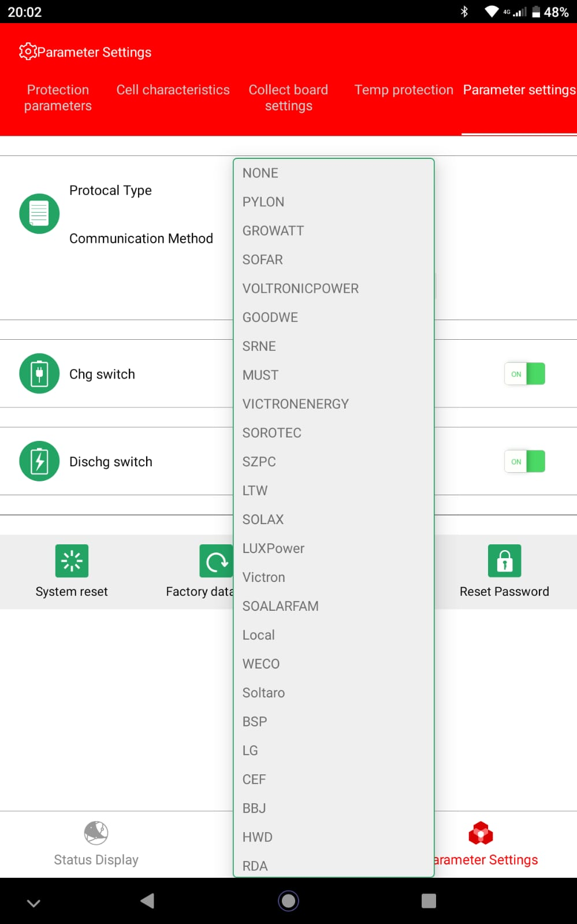
Task: Tap the Dischg switch label
Action: 111,462
